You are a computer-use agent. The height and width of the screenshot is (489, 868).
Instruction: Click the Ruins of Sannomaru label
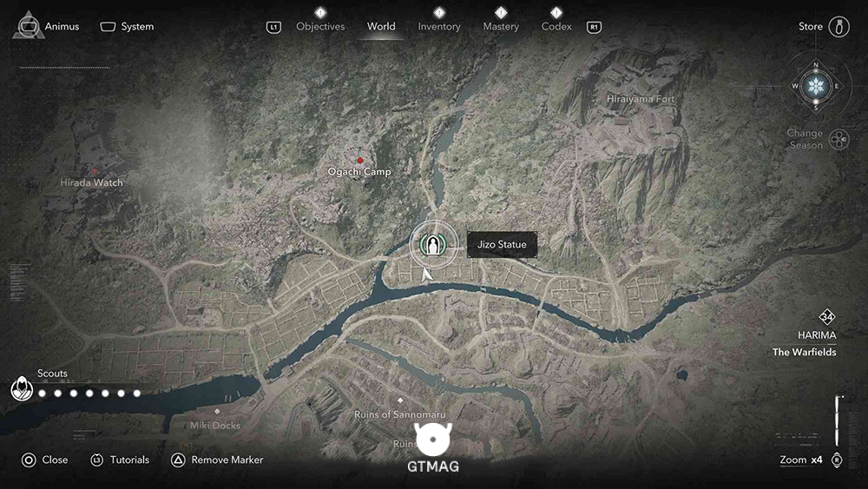pyautogui.click(x=399, y=414)
